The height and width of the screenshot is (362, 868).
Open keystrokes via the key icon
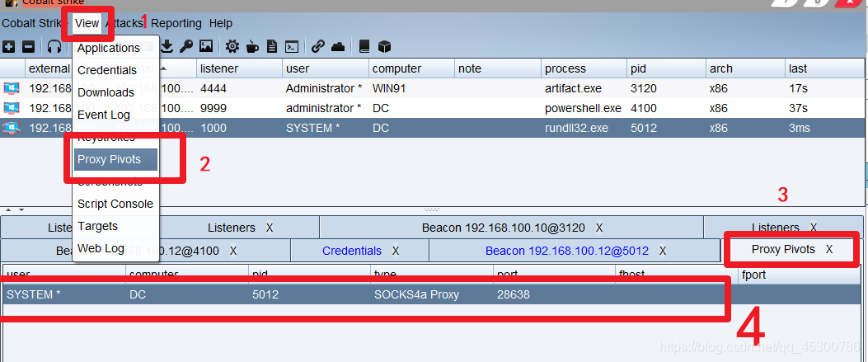[186, 47]
